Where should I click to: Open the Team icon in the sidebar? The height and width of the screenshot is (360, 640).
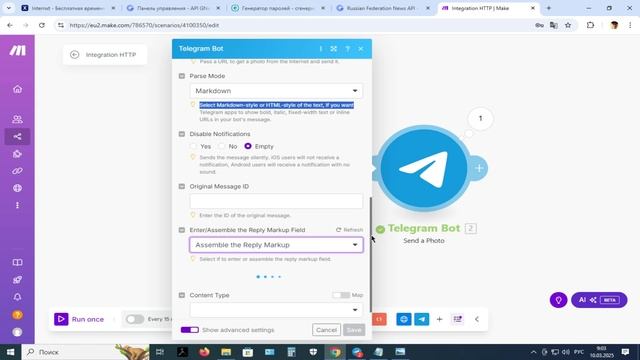click(x=17, y=119)
